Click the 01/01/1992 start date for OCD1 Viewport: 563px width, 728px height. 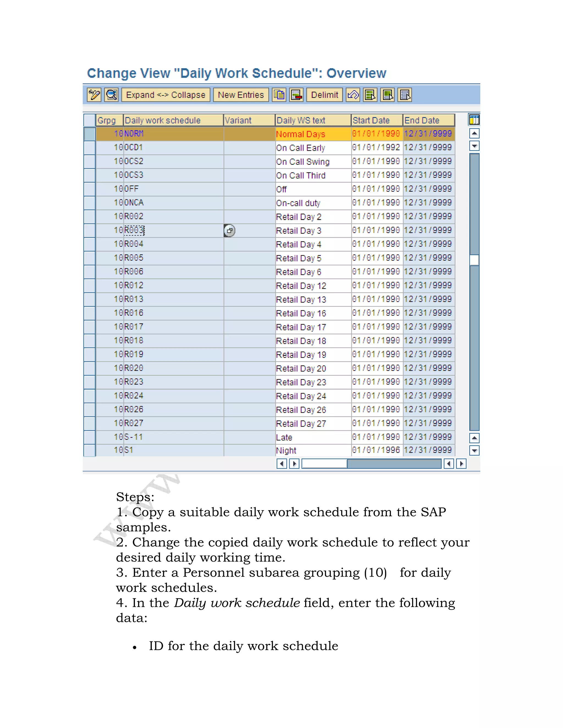[377, 148]
